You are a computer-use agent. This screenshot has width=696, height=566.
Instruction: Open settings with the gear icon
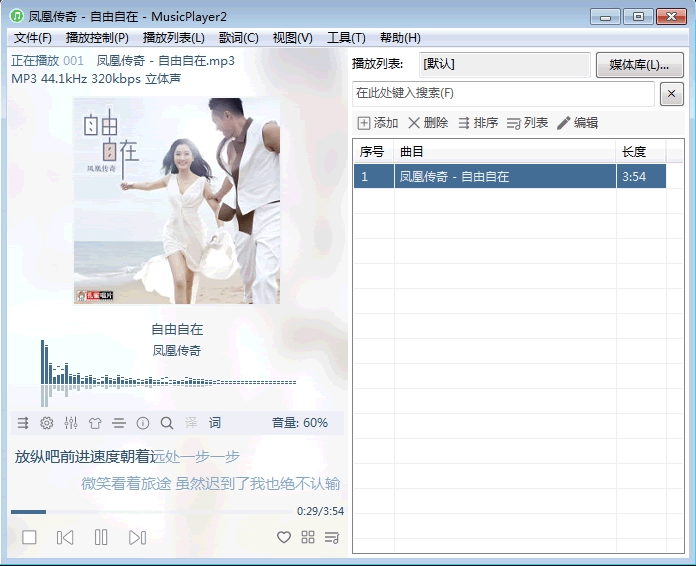(x=47, y=423)
